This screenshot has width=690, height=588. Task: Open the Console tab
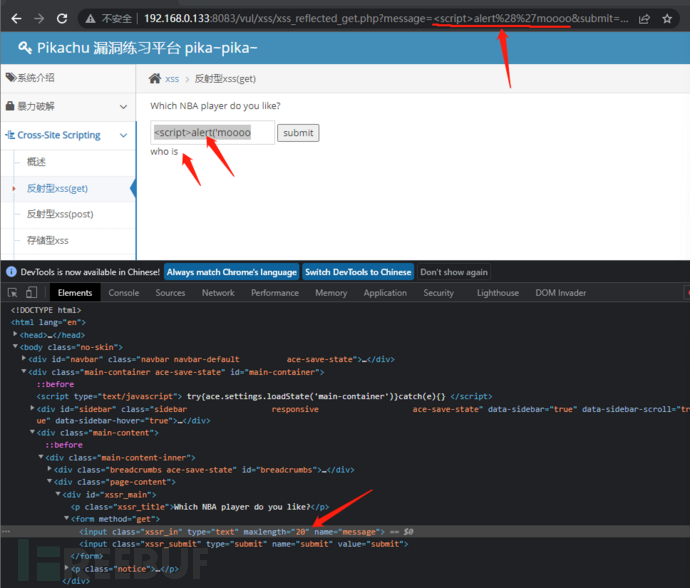pyautogui.click(x=124, y=293)
